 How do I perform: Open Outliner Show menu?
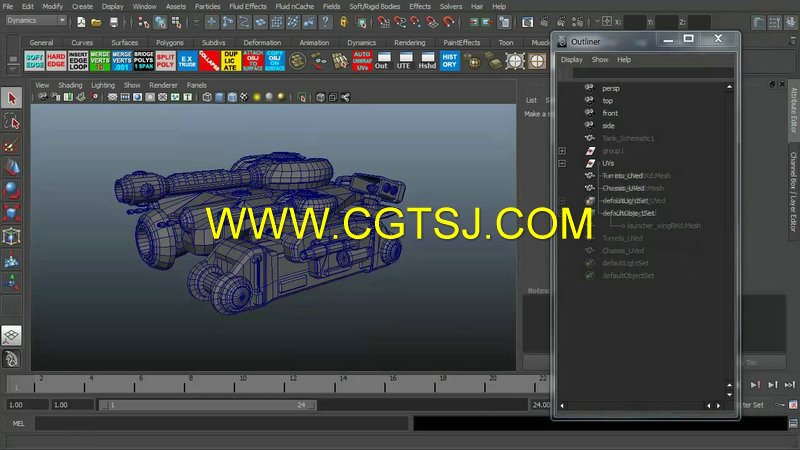(599, 60)
